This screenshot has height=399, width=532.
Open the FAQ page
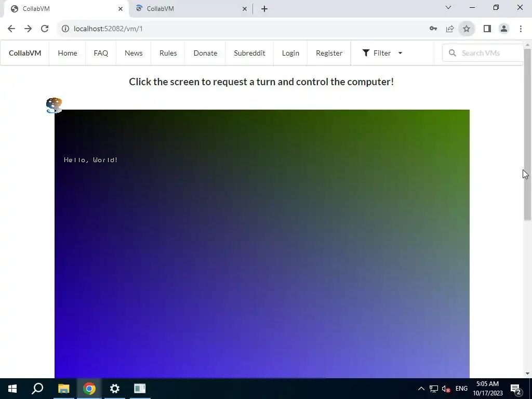click(x=101, y=53)
